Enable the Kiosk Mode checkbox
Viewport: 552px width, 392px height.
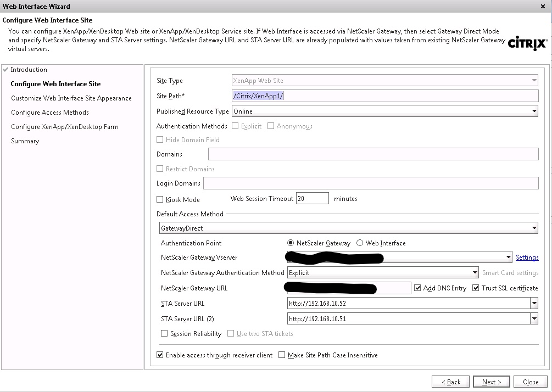[160, 200]
